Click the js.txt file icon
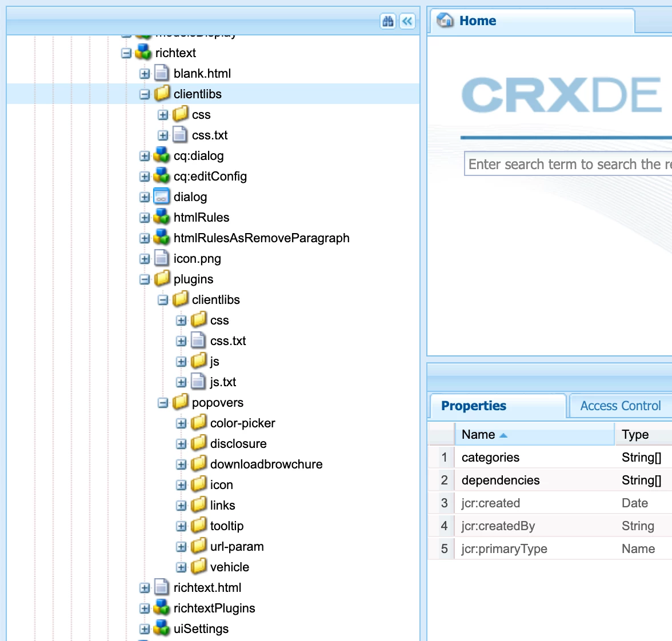This screenshot has width=672, height=641. click(x=198, y=382)
